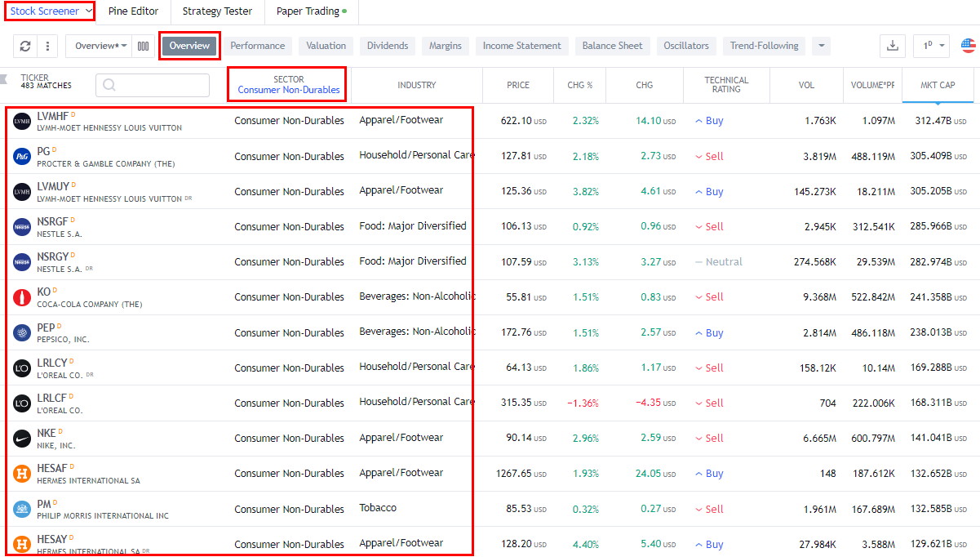Click the Nestlé S.A. logo

pyautogui.click(x=20, y=226)
